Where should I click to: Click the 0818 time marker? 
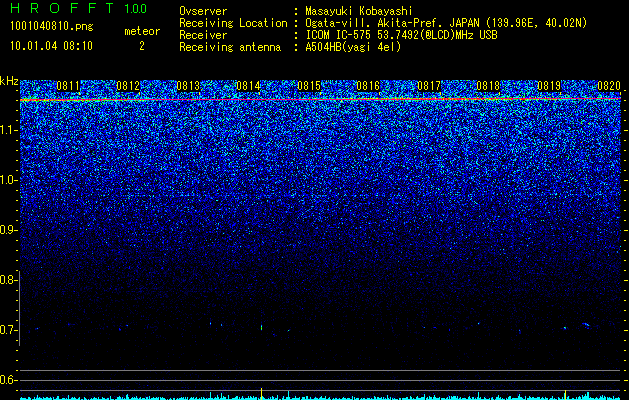tap(489, 86)
